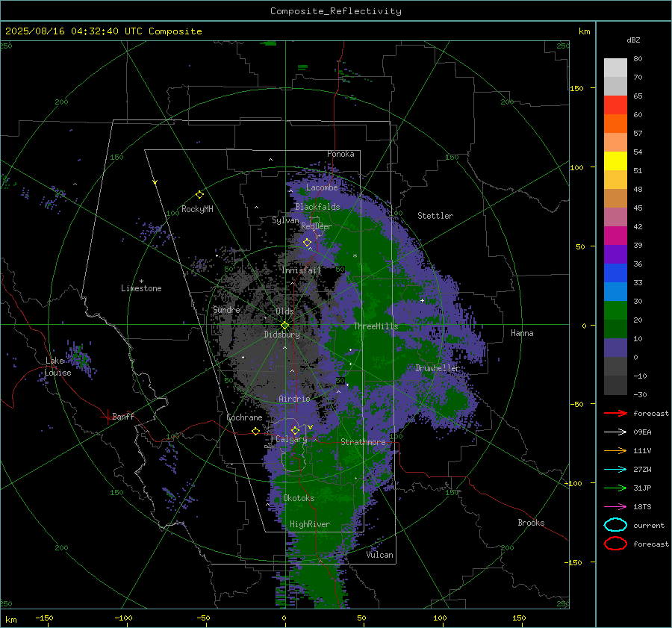This screenshot has height=628, width=672.
Task: Click the Composite_Reflectivity title
Action: click(x=335, y=11)
